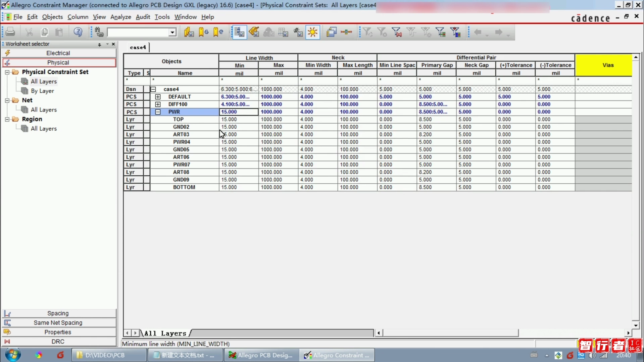Collapse the Region tree node
The width and height of the screenshot is (644, 362).
coord(7,119)
